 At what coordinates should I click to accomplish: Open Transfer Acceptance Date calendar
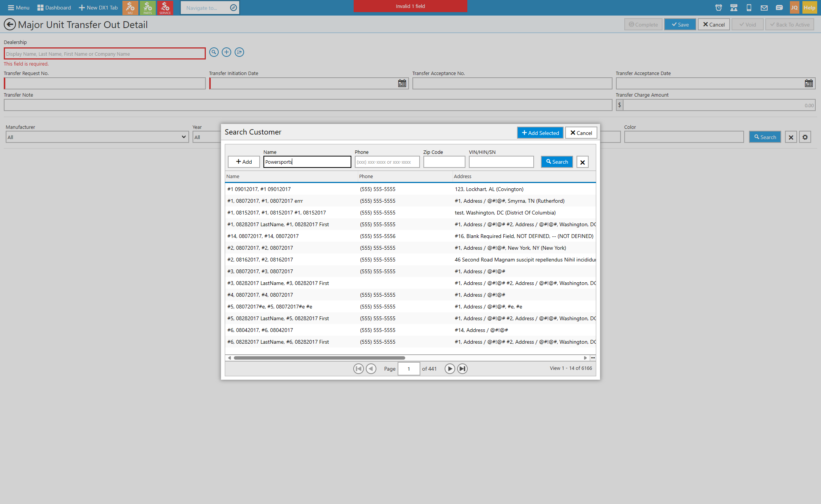pyautogui.click(x=808, y=83)
